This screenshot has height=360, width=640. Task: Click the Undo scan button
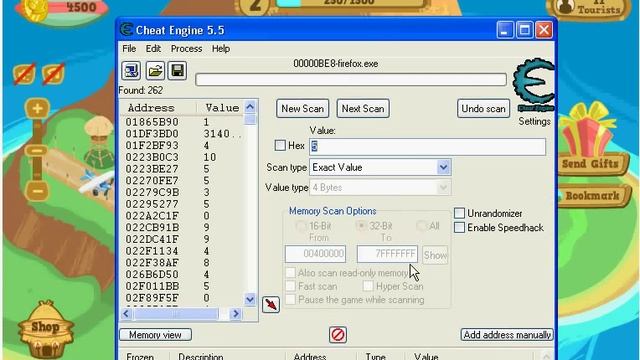(x=483, y=109)
